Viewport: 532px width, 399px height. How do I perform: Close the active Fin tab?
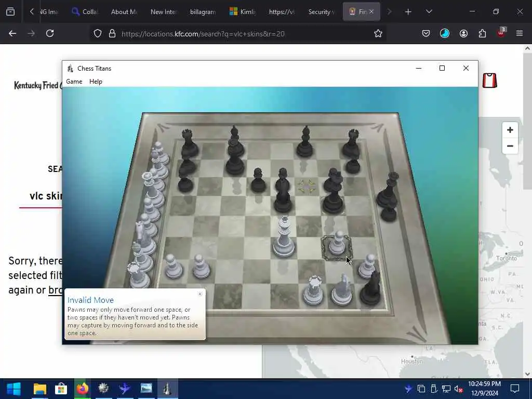[x=371, y=11]
